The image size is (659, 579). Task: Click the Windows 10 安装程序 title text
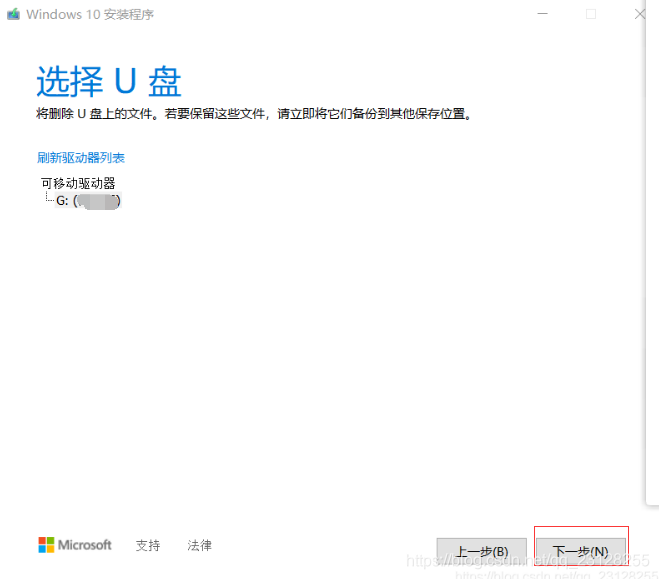click(x=90, y=14)
